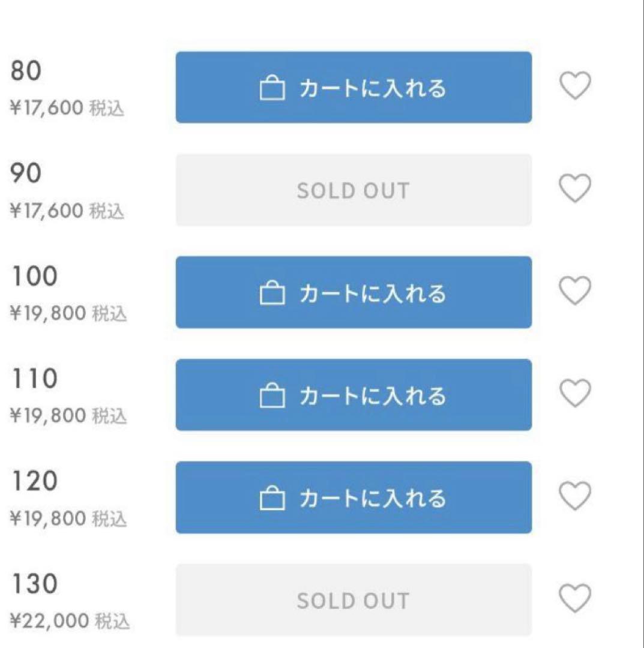This screenshot has height=648, width=644.
Task: Favorite size 120 with heart icon
Action: coord(575,496)
